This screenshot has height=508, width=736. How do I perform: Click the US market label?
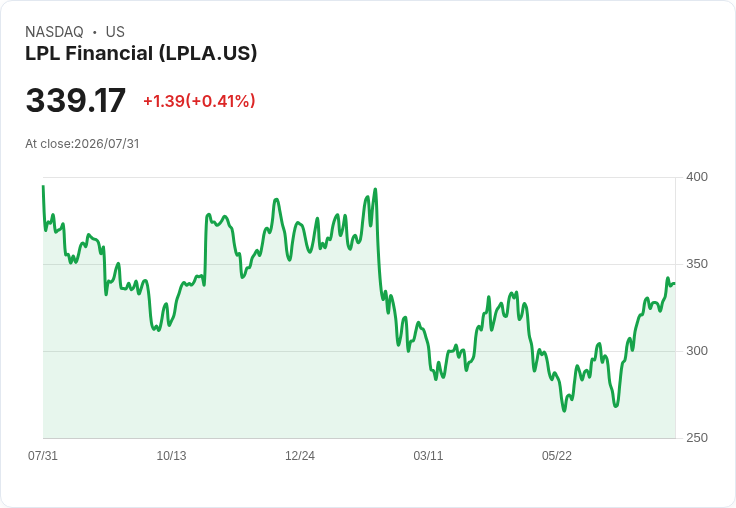115,31
